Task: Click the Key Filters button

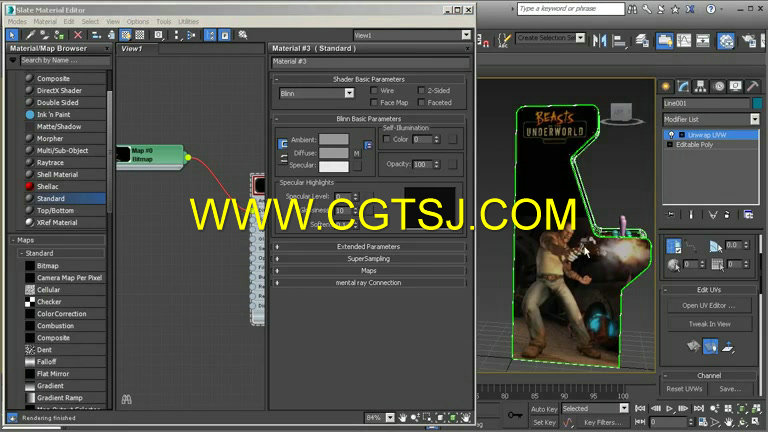Action: pyautogui.click(x=602, y=422)
